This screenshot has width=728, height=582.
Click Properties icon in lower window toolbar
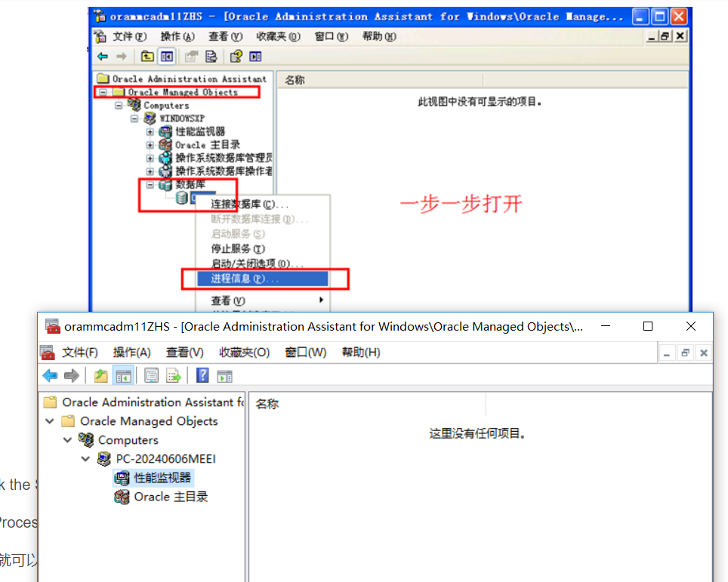(151, 375)
